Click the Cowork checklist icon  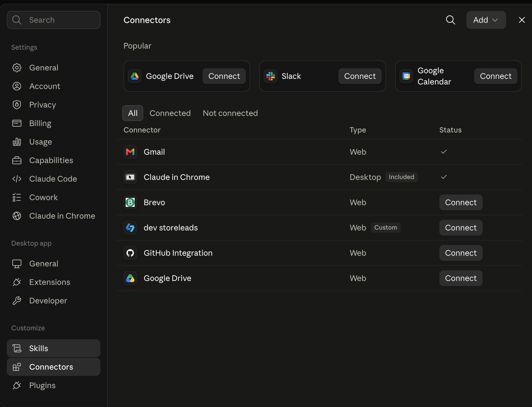tap(17, 197)
